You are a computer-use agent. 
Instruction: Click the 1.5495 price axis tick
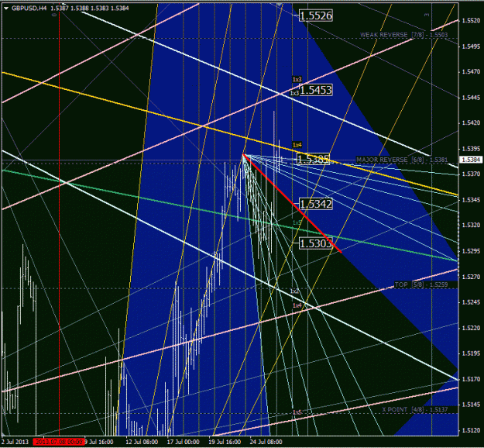[471, 47]
